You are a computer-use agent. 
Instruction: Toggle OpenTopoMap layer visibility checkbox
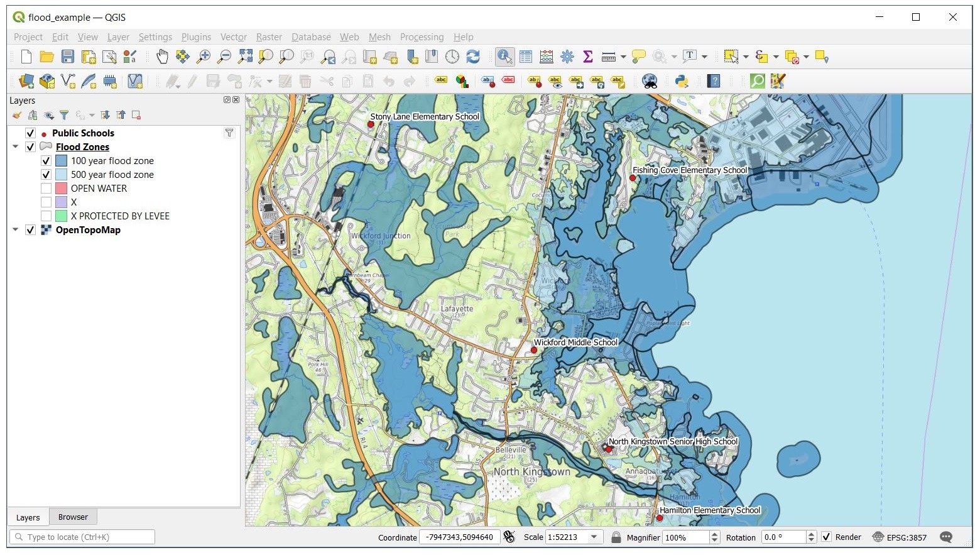[x=30, y=230]
